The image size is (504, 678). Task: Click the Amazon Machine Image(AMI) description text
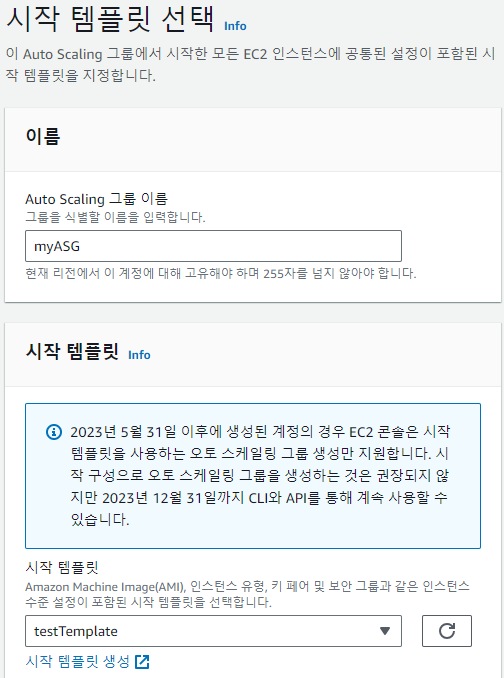247,594
